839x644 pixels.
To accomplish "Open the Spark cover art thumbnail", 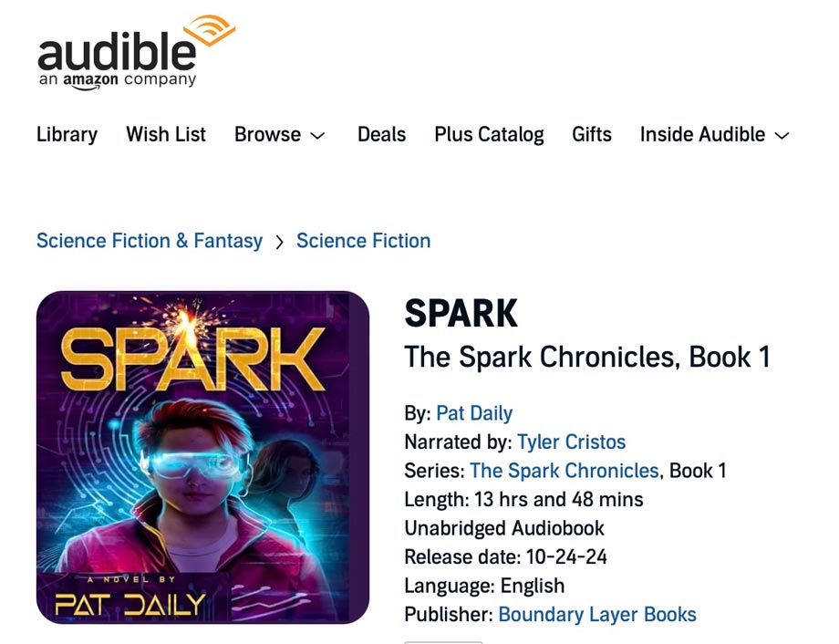I will (202, 457).
